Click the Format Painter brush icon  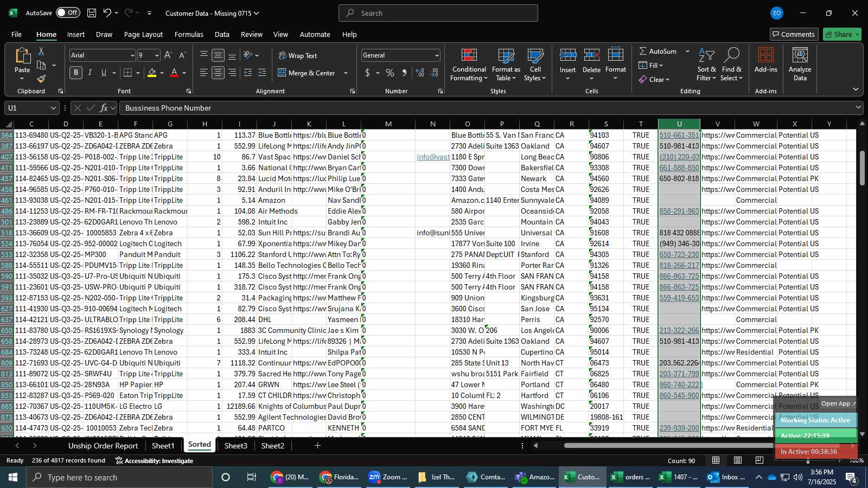point(41,79)
